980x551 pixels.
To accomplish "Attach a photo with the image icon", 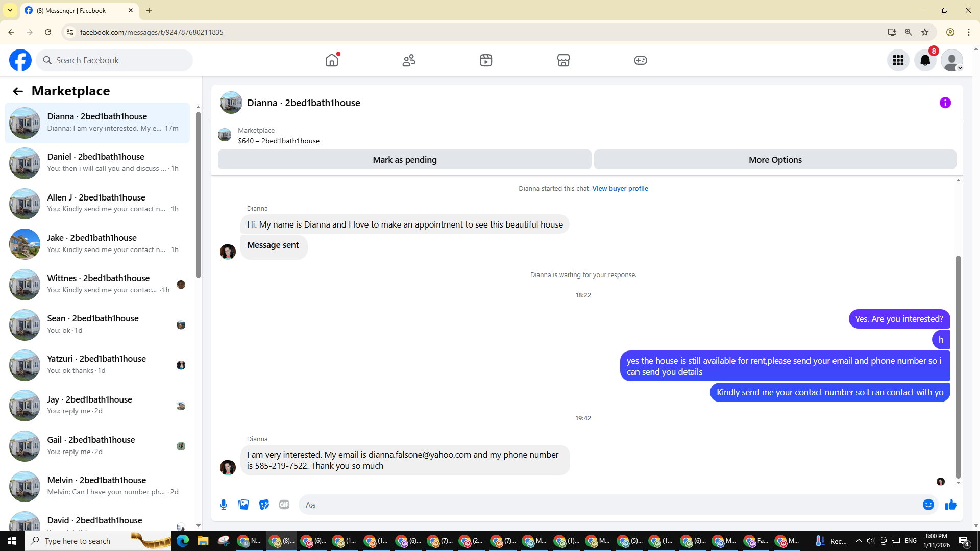I will [243, 505].
